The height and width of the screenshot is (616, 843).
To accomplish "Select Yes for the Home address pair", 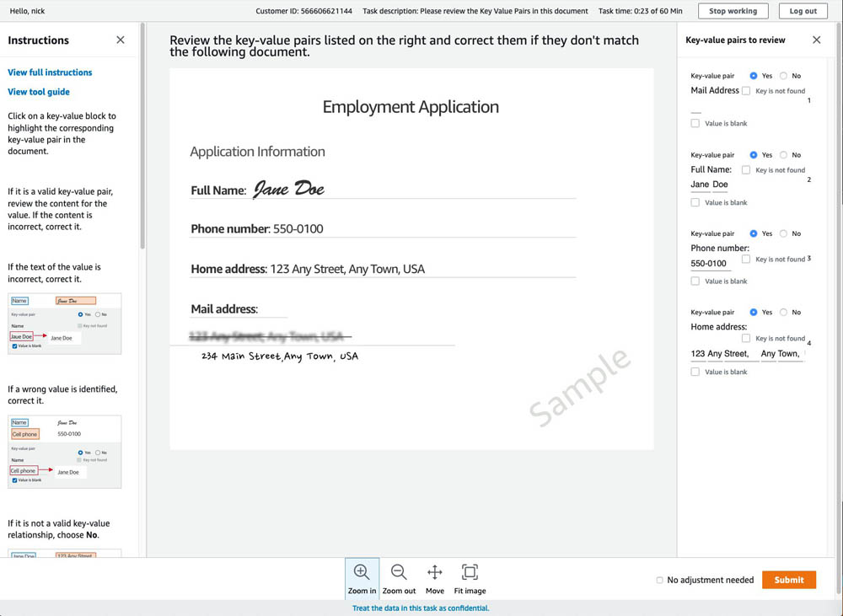I will (753, 313).
